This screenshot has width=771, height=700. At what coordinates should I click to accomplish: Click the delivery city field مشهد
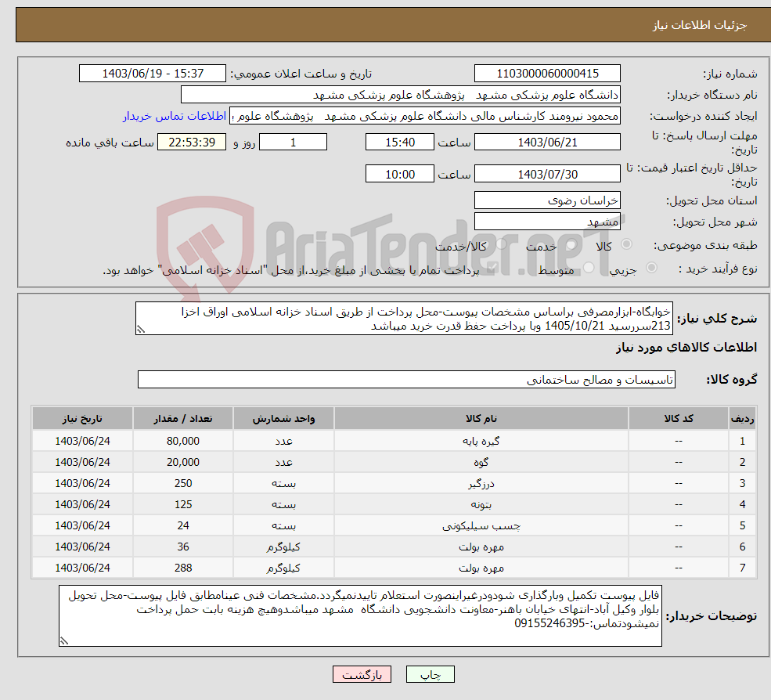click(547, 222)
